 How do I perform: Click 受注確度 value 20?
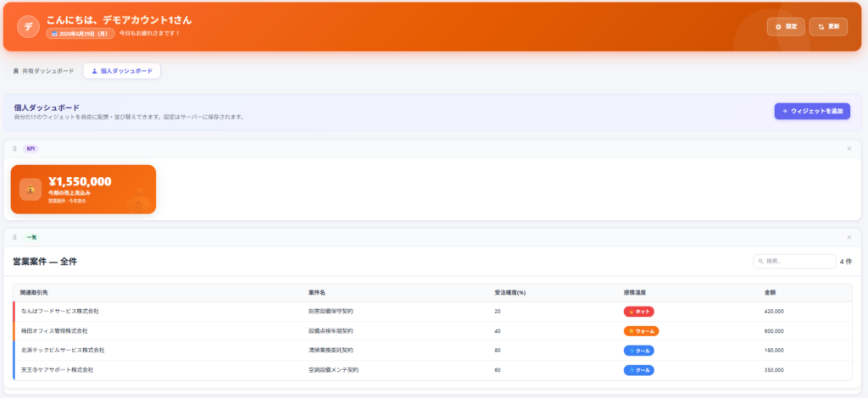coord(497,312)
